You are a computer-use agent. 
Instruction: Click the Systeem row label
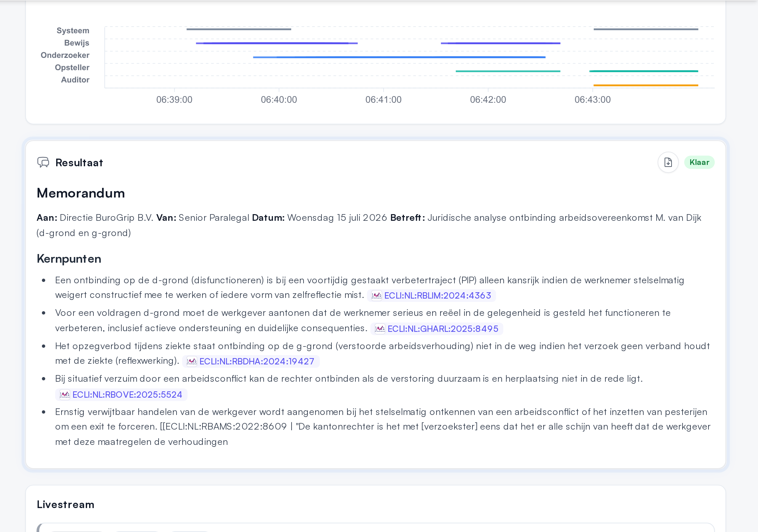point(73,31)
